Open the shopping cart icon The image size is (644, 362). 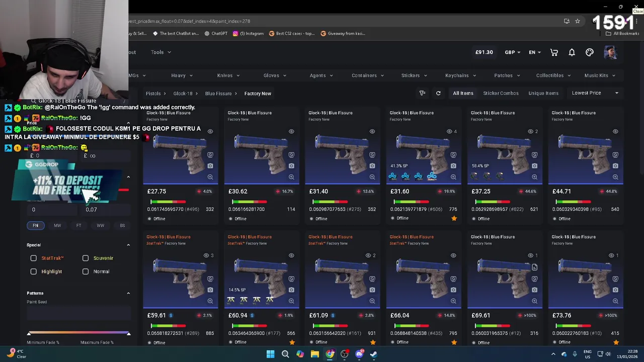(x=554, y=52)
